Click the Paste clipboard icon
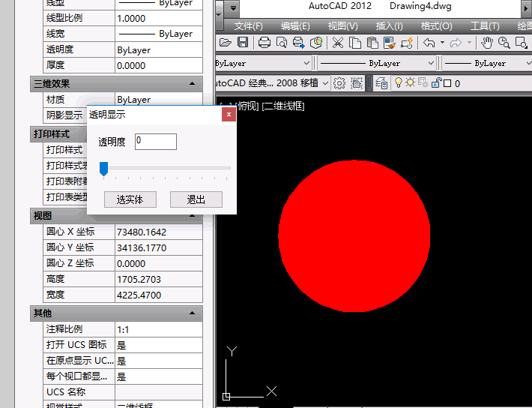This screenshot has height=408, width=532. click(372, 43)
